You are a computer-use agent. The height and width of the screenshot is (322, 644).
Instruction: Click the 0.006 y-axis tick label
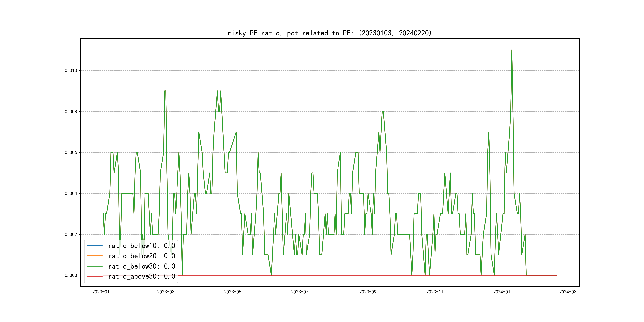tap(71, 152)
